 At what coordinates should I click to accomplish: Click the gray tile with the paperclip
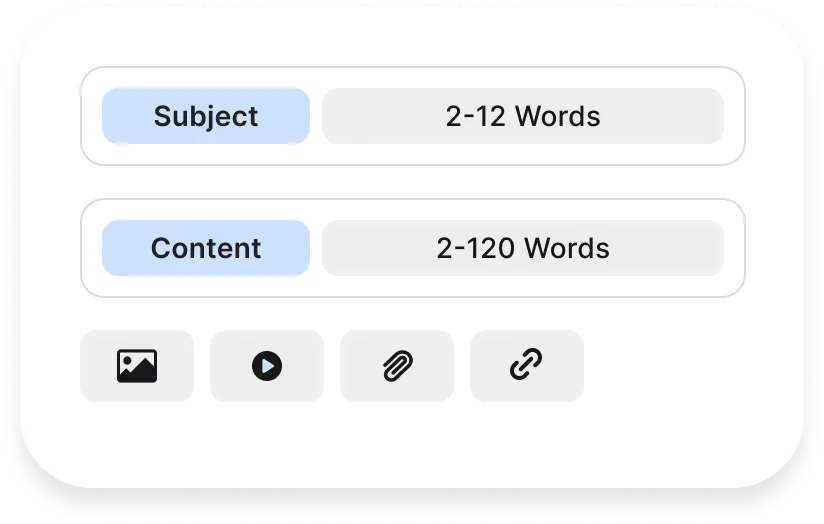[x=397, y=366]
